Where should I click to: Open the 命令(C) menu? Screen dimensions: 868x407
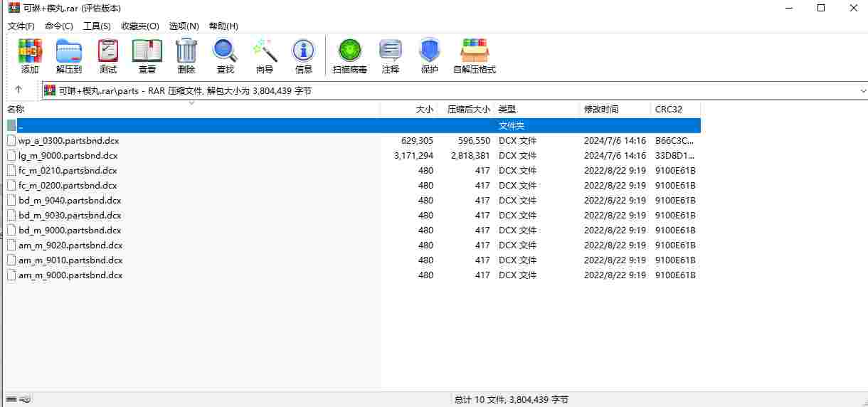(x=59, y=26)
